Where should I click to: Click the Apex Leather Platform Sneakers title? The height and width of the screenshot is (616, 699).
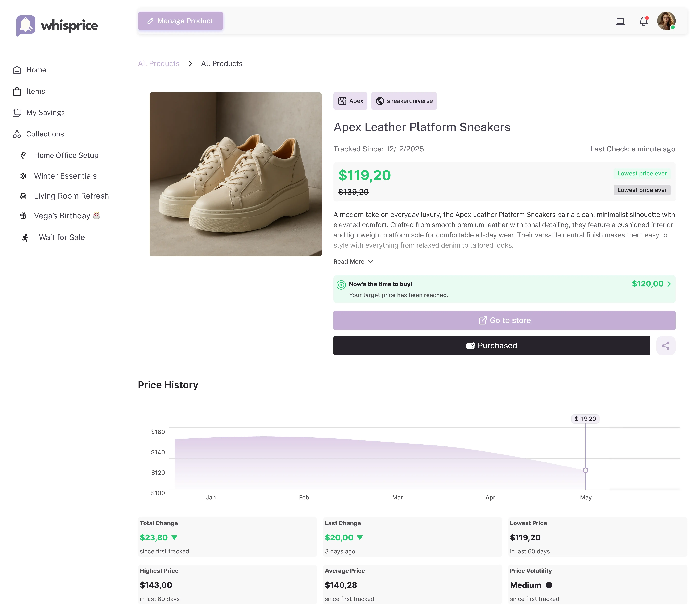(422, 127)
